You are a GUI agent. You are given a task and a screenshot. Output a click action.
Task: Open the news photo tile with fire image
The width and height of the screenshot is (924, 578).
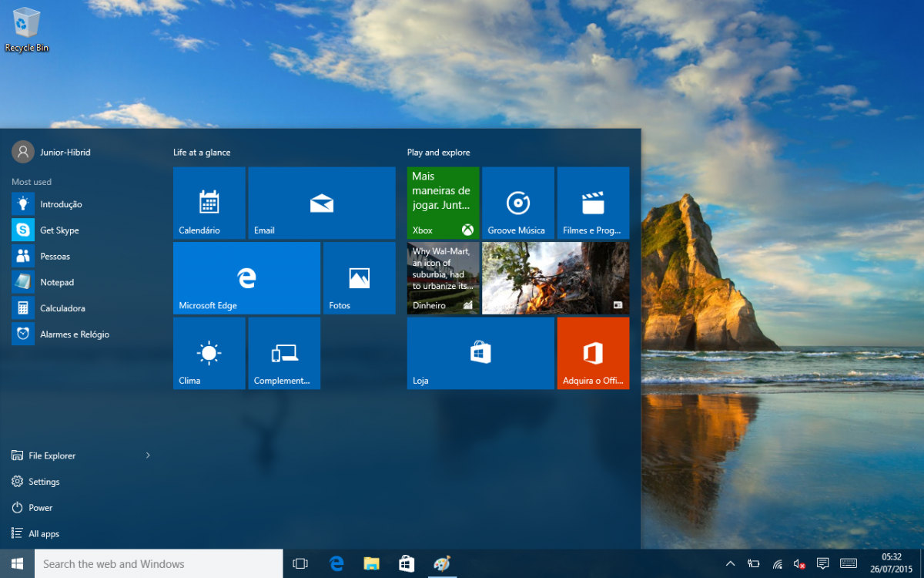(556, 278)
